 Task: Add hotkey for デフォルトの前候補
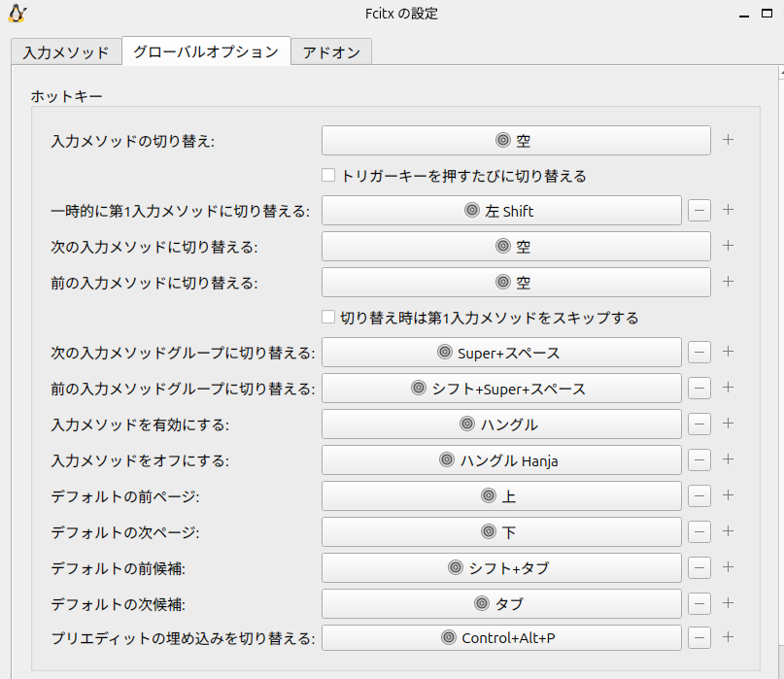point(728,567)
